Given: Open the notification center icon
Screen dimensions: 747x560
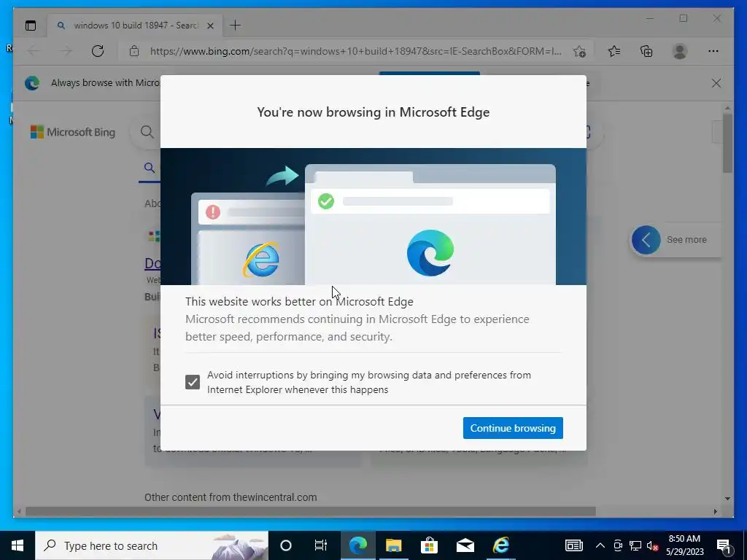Looking at the screenshot, I should click(724, 546).
